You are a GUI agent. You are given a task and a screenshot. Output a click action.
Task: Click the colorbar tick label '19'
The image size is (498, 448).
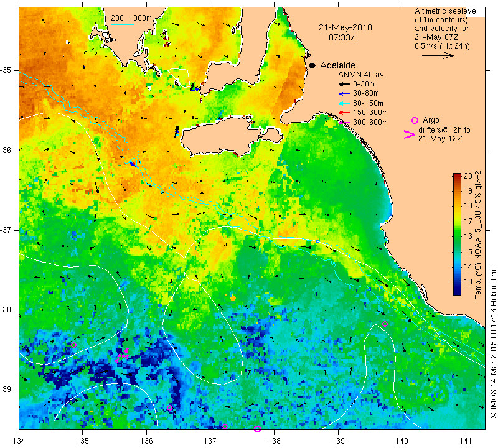[x=468, y=191]
